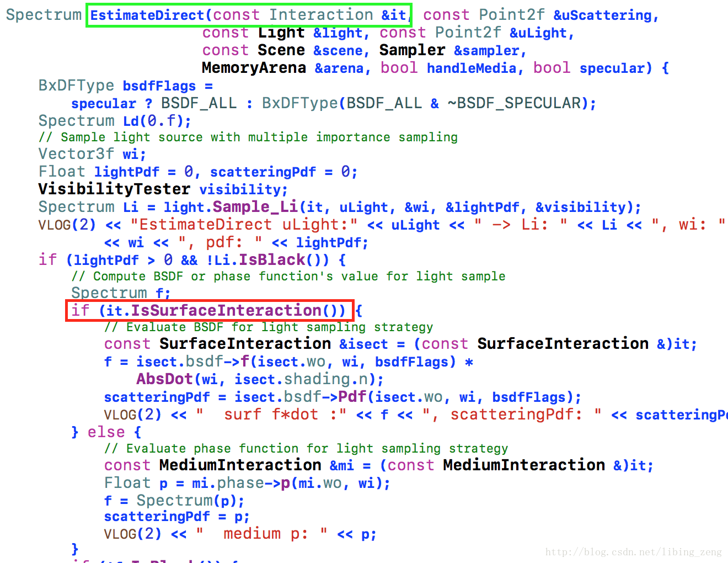Screen dimensions: 728x563
Task: Click the 'Evaluate phase function' comment
Action: pos(306,448)
